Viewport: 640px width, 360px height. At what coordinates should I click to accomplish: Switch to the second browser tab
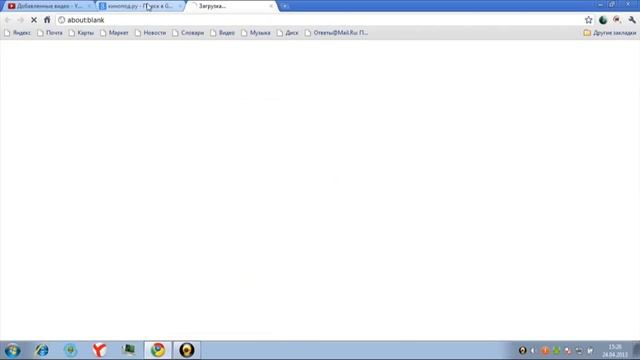[x=140, y=6]
